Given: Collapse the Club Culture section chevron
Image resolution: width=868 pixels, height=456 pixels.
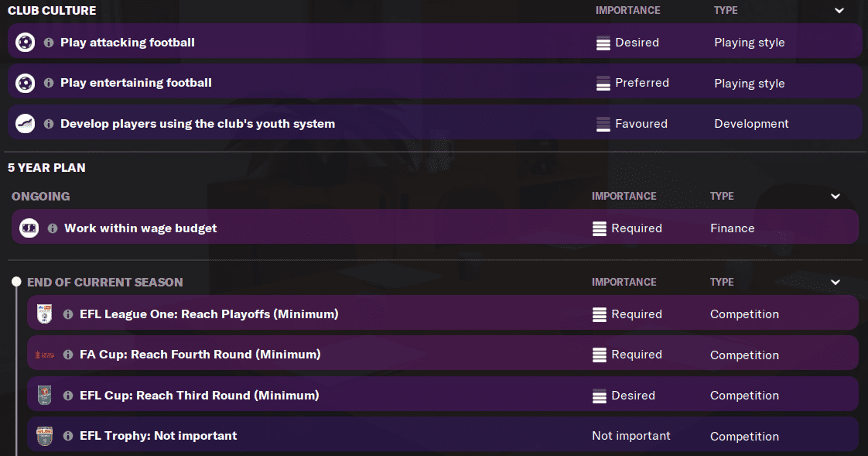Looking at the screenshot, I should [839, 11].
